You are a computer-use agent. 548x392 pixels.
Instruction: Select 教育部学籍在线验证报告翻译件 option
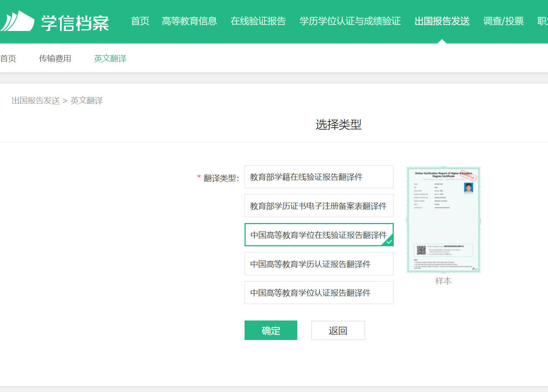click(319, 177)
